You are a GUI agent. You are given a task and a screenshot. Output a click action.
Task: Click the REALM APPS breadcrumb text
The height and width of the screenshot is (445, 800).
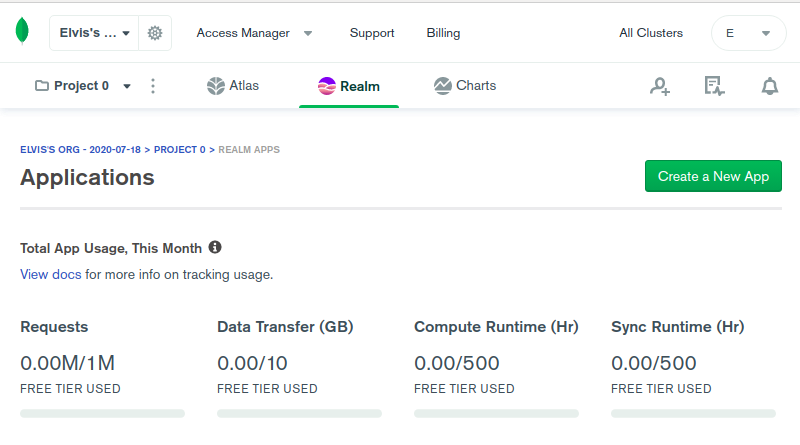coord(249,150)
